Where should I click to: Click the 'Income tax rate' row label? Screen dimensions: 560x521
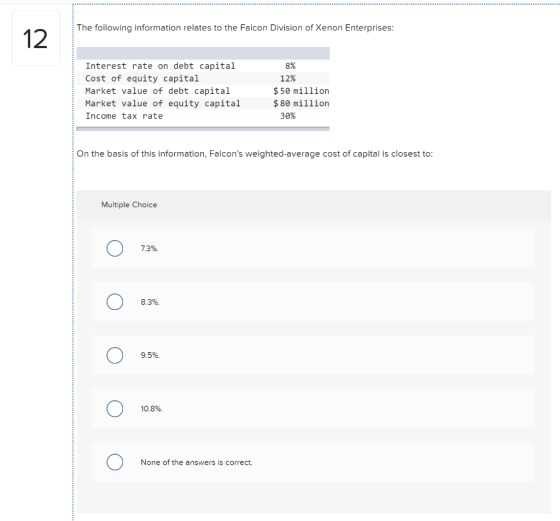[124, 116]
